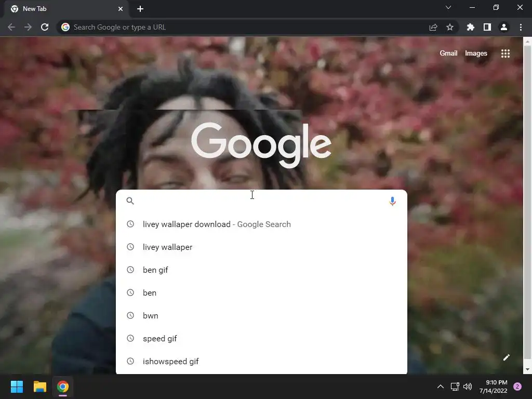Share this page icon in address bar
The height and width of the screenshot is (399, 532).
tap(433, 27)
